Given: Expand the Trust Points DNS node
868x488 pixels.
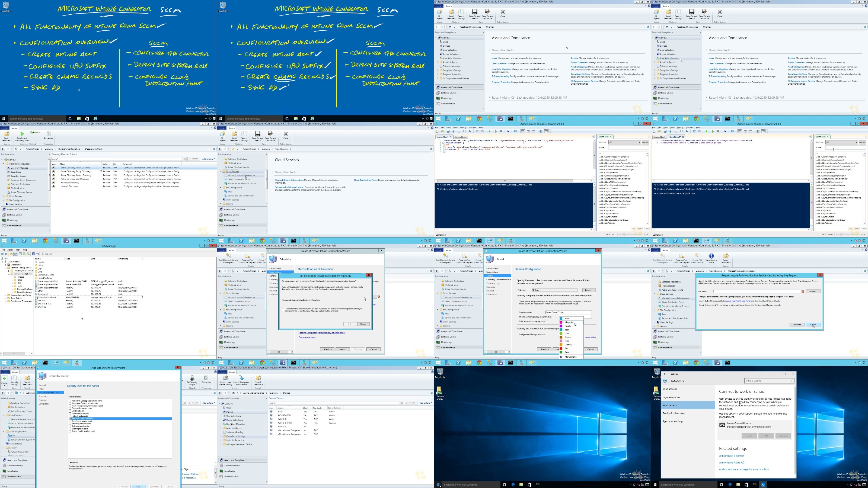Looking at the screenshot, I should [x=6, y=298].
